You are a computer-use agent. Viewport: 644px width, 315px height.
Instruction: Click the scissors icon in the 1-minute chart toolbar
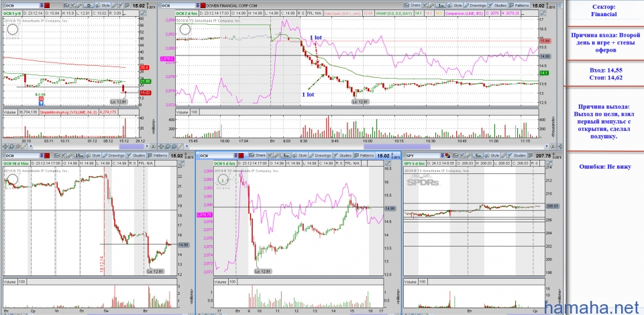tap(425, 5)
